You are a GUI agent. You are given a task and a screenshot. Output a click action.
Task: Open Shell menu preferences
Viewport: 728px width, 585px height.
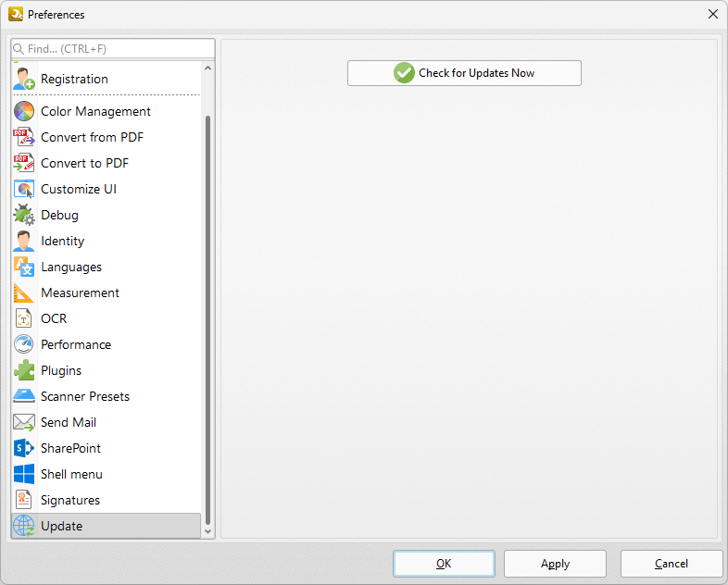[x=107, y=474]
